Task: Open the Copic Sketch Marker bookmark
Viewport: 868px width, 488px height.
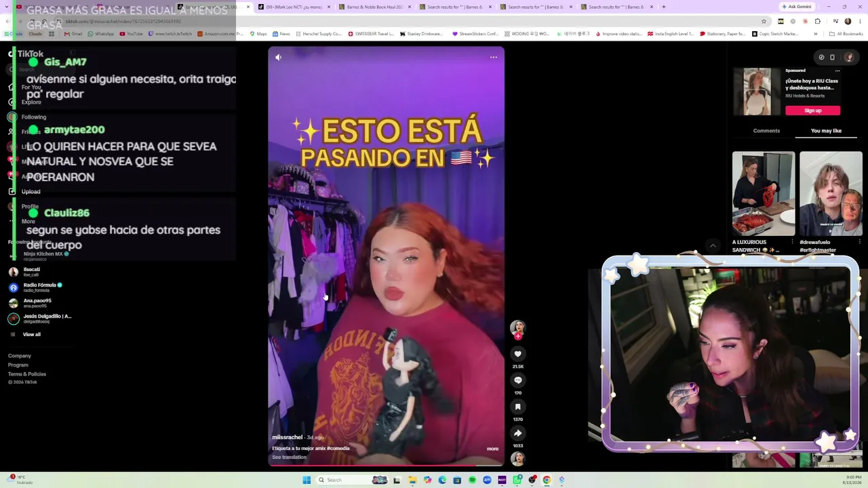Action: (x=775, y=34)
